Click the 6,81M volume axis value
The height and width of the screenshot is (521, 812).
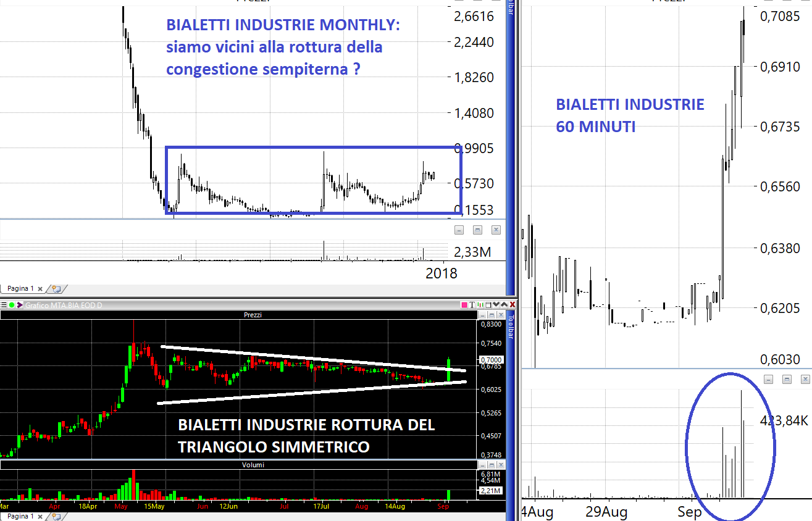[492, 473]
